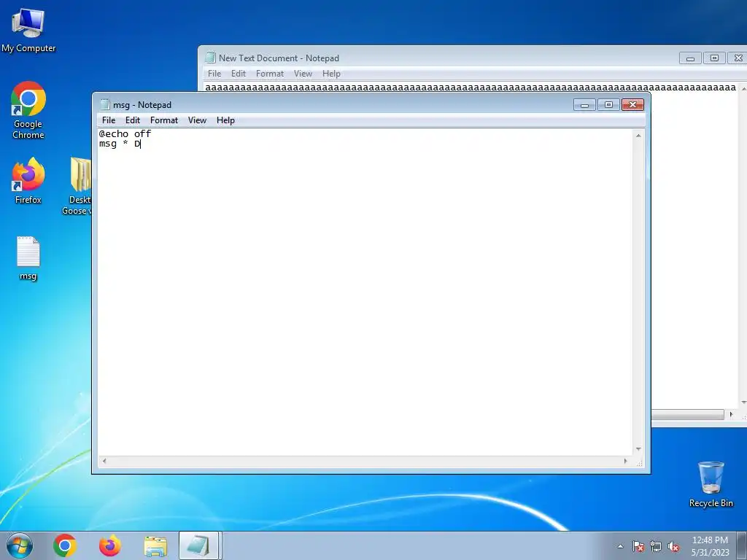The image size is (747, 560).
Task: Maximize the New Text Document window
Action: 714,58
